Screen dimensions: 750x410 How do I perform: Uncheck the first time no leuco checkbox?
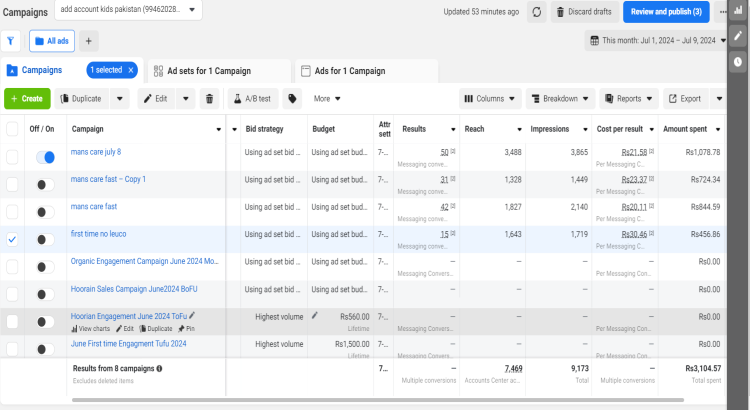coord(12,240)
